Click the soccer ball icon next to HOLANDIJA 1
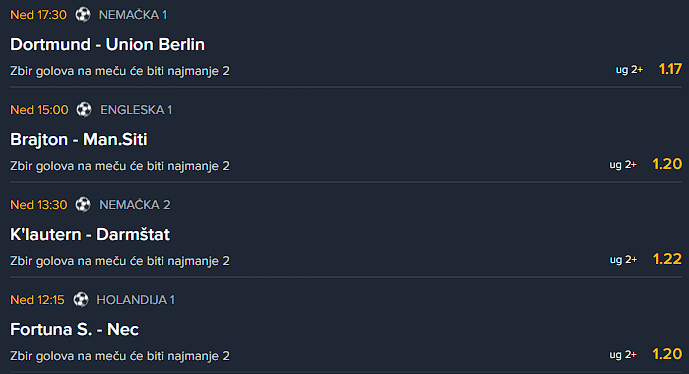This screenshot has width=689, height=374. pyautogui.click(x=81, y=299)
